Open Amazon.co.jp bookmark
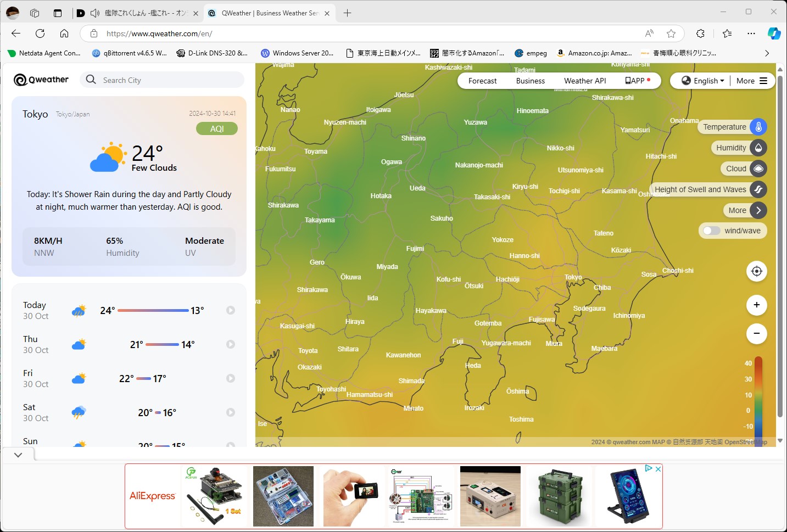 (594, 53)
